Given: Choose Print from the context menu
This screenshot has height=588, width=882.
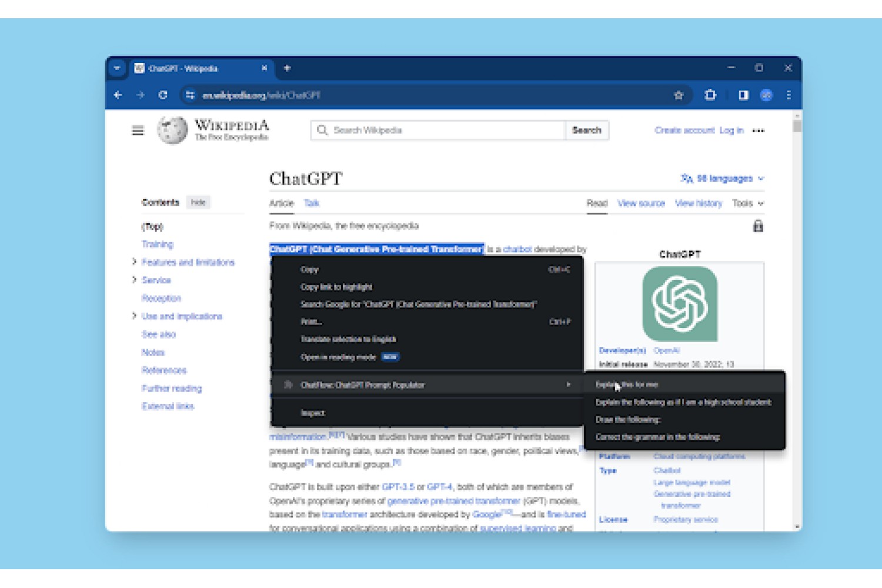Looking at the screenshot, I should coord(427,322).
